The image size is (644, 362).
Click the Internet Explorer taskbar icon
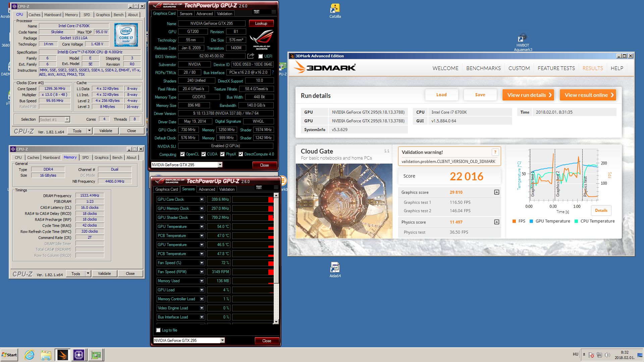tap(30, 355)
